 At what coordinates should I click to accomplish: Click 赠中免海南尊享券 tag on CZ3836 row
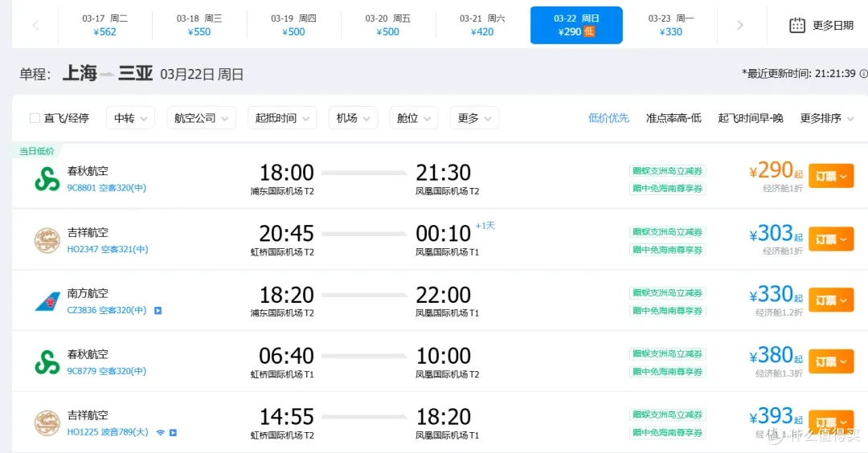668,311
